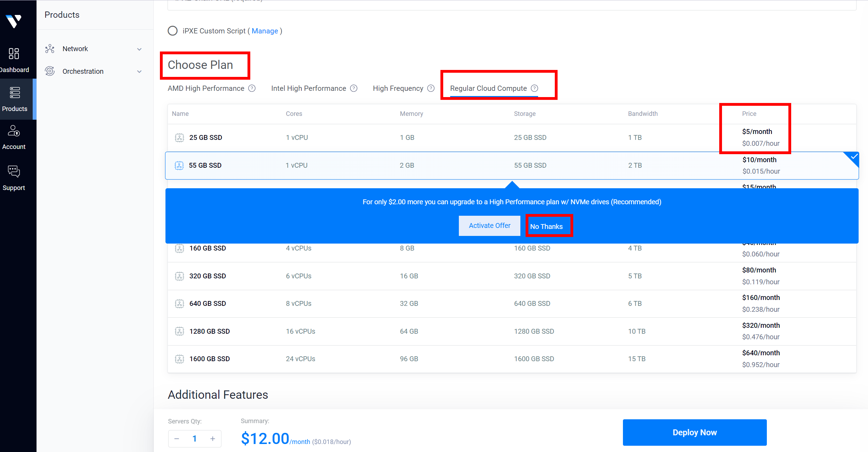Screen dimensions: 868x452
Task: Expand the Orchestration menu chevron
Action: click(x=139, y=72)
